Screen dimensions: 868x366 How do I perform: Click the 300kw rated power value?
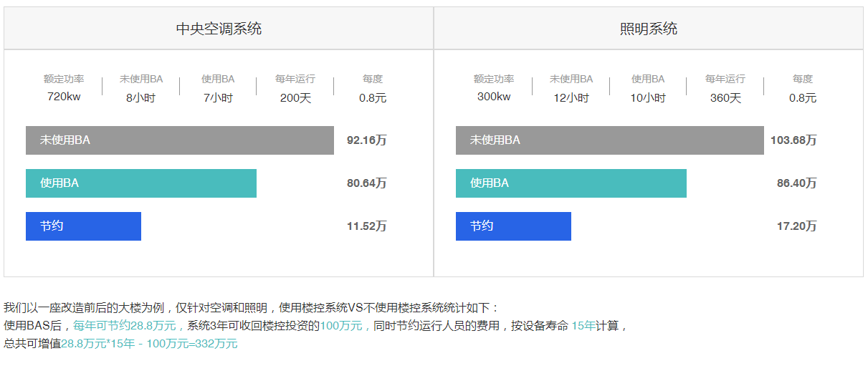494,97
